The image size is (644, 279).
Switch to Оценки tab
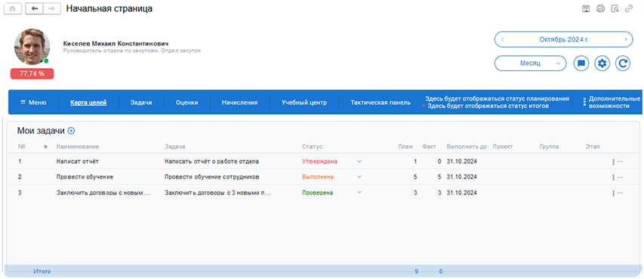coord(187,103)
